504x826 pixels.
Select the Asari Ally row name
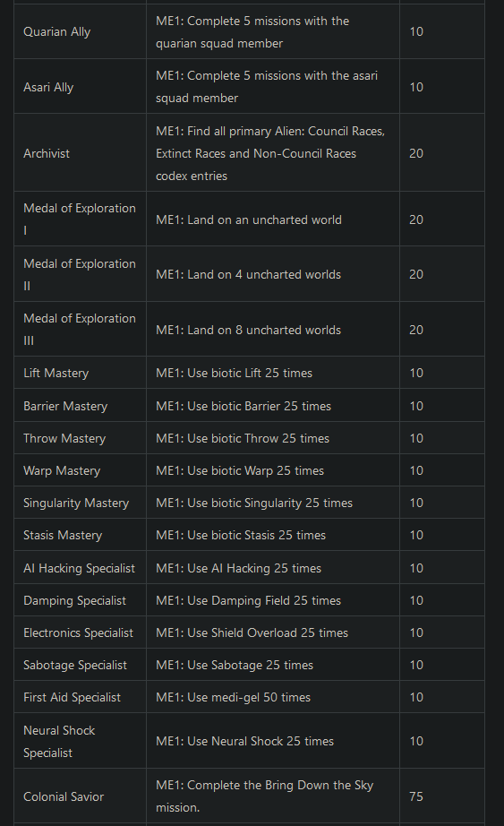point(48,88)
